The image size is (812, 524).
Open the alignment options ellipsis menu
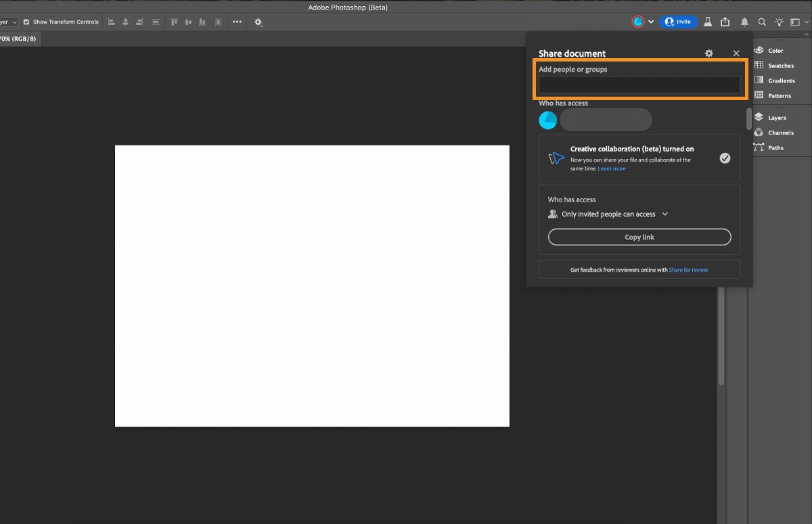237,22
